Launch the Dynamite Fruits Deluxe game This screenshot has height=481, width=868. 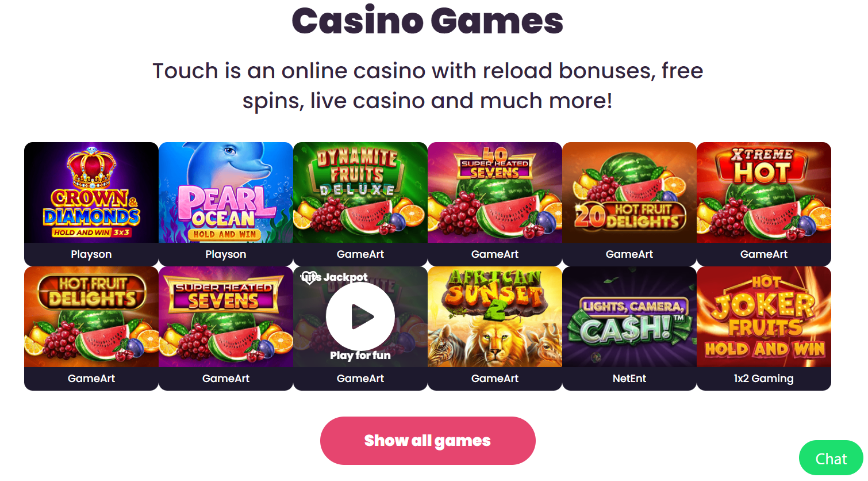click(x=360, y=192)
